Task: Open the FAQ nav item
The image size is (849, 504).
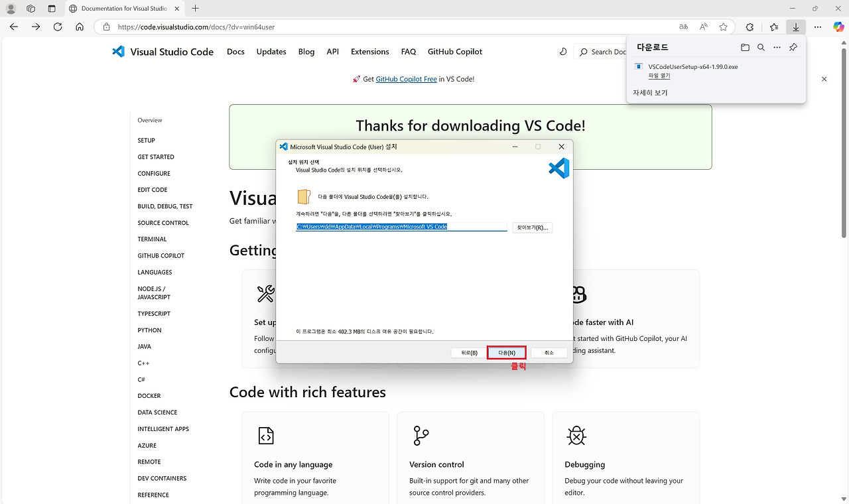Action: (409, 52)
